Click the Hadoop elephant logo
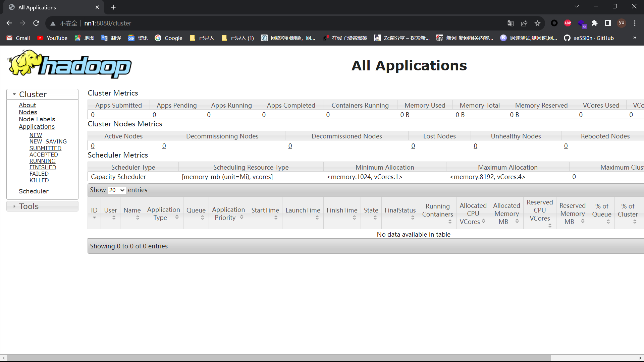 pos(70,64)
